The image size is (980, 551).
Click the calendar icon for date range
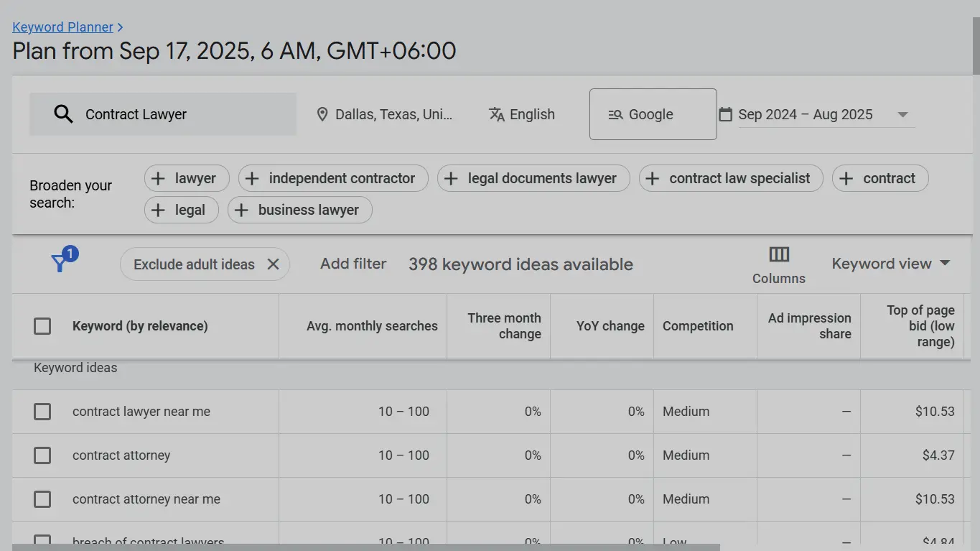[x=725, y=114]
